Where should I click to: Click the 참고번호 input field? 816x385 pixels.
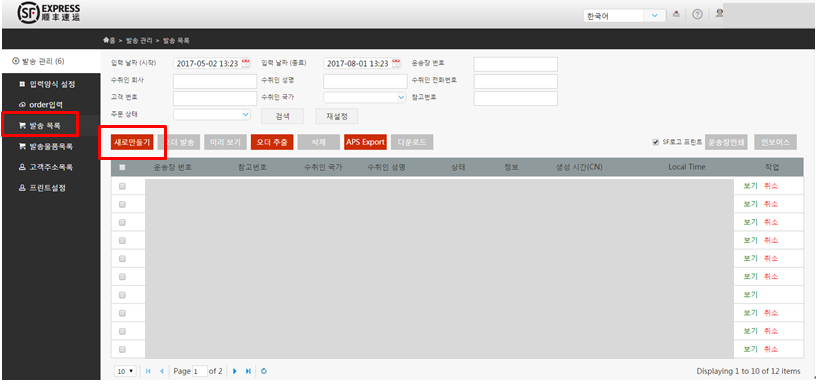tap(516, 98)
